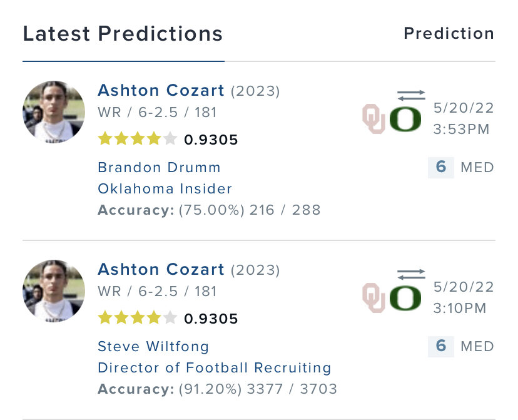Screen dimensions: 518x420
Task: Click the confidence 6 badge in the second prediction
Action: pyautogui.click(x=440, y=346)
